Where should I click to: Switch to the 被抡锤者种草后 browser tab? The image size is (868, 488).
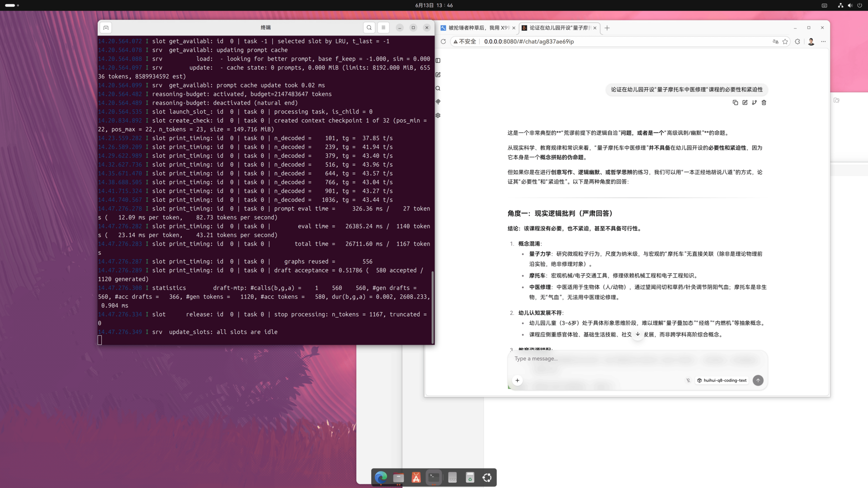(478, 28)
